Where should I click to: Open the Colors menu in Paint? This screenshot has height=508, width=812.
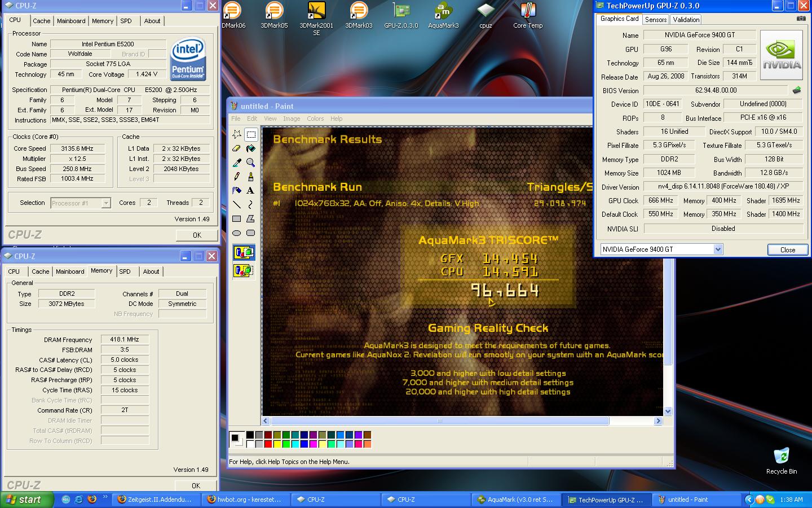click(x=315, y=119)
